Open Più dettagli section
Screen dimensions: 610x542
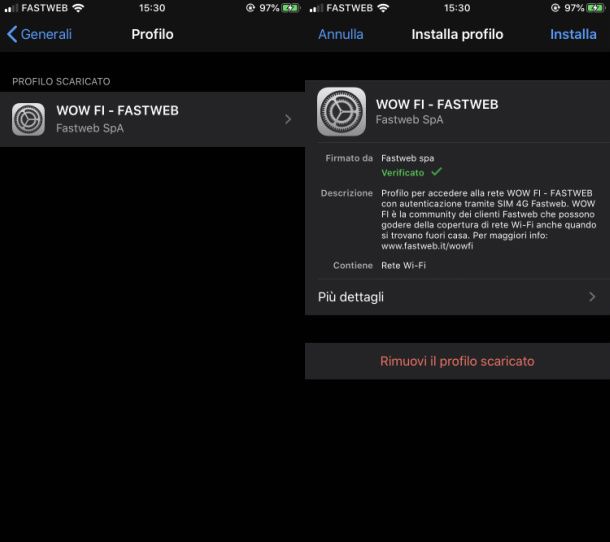point(458,297)
